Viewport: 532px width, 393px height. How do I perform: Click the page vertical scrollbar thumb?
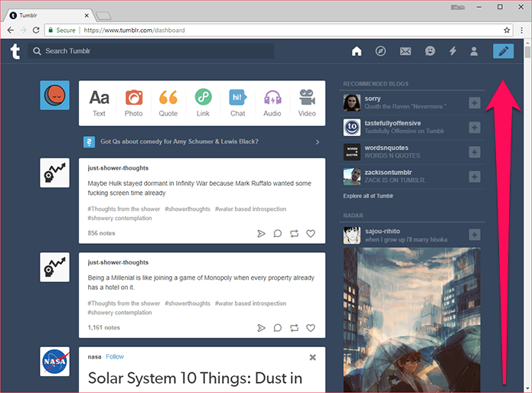click(527, 52)
